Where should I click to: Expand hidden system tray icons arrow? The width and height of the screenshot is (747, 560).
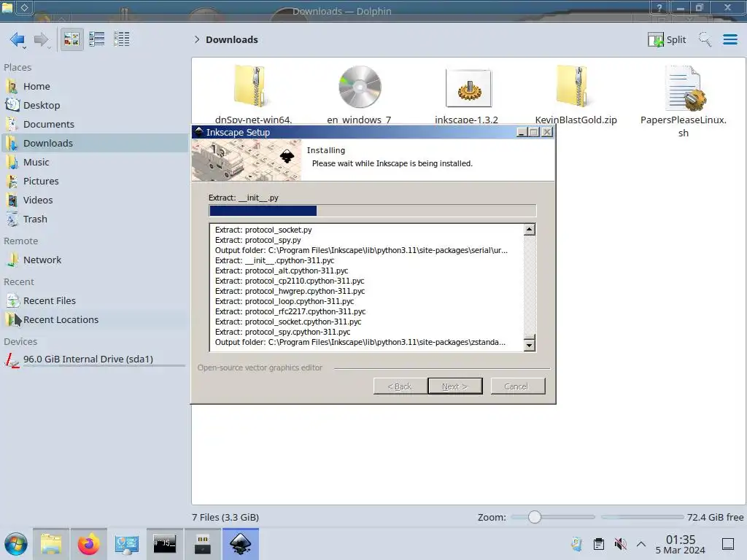pyautogui.click(x=641, y=544)
